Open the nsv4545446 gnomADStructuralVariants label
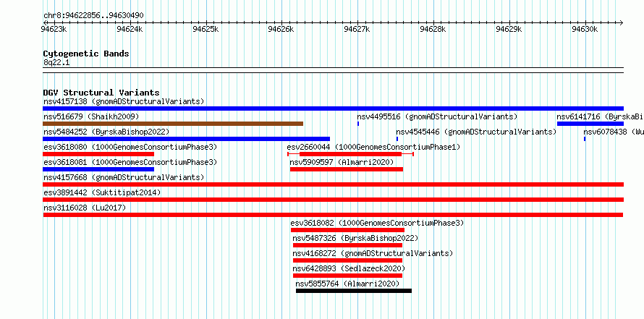The height and width of the screenshot is (319, 644). (476, 132)
